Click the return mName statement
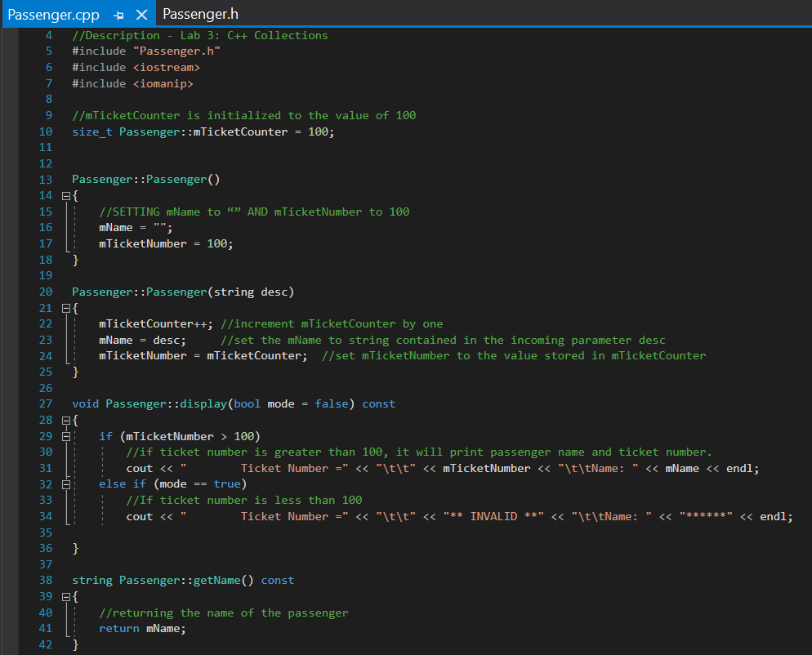812x655 pixels. pos(142,628)
